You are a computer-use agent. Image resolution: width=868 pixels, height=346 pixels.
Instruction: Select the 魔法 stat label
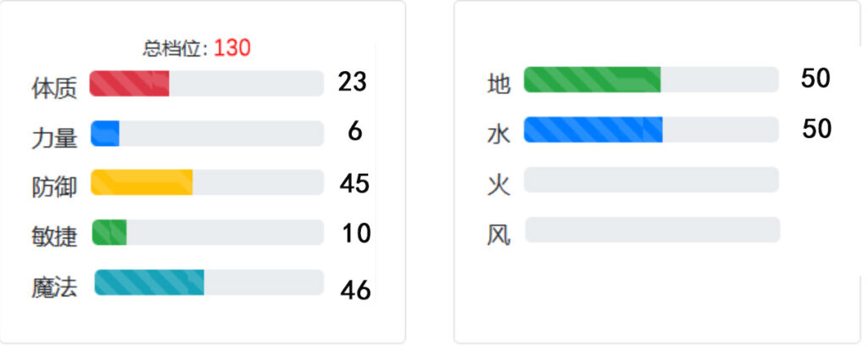54,287
